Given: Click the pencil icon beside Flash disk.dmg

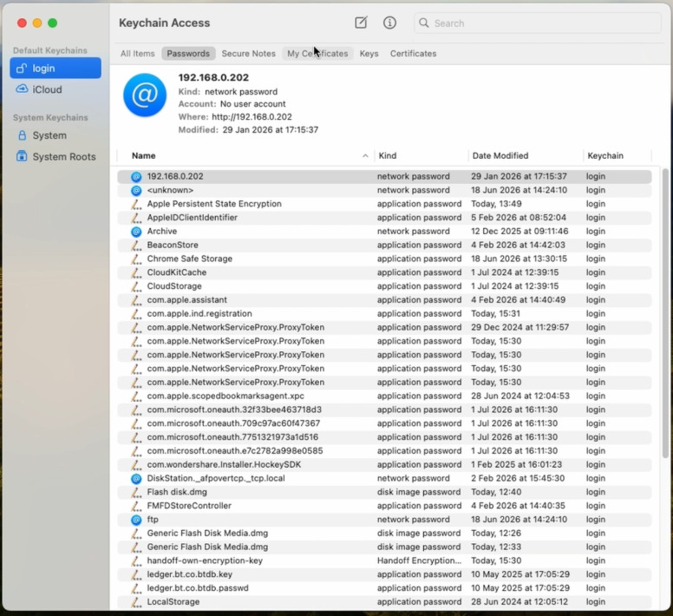Looking at the screenshot, I should tap(136, 493).
